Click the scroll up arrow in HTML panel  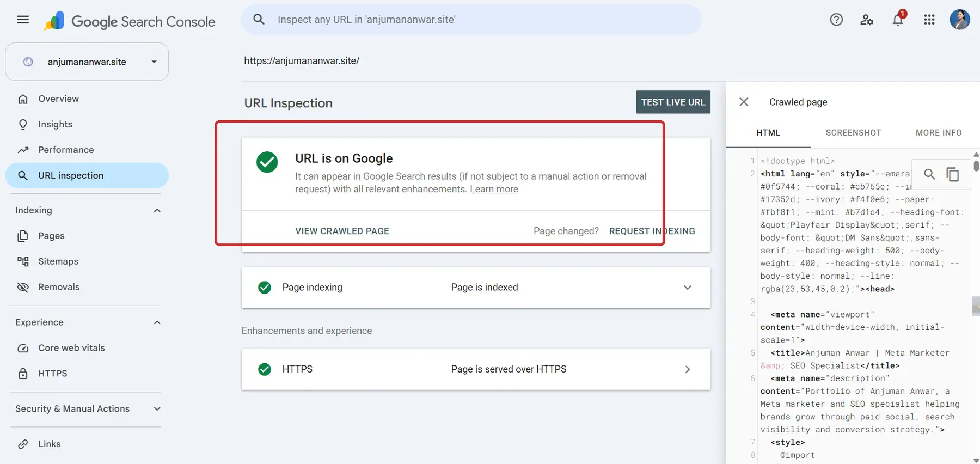click(976, 154)
